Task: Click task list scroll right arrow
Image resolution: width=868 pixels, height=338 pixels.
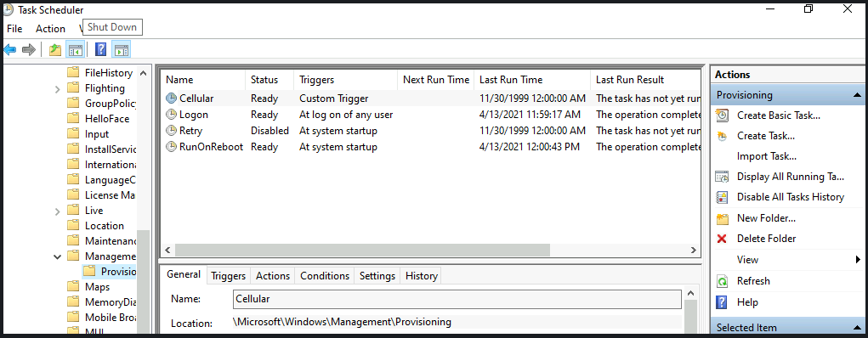Action: [x=693, y=250]
